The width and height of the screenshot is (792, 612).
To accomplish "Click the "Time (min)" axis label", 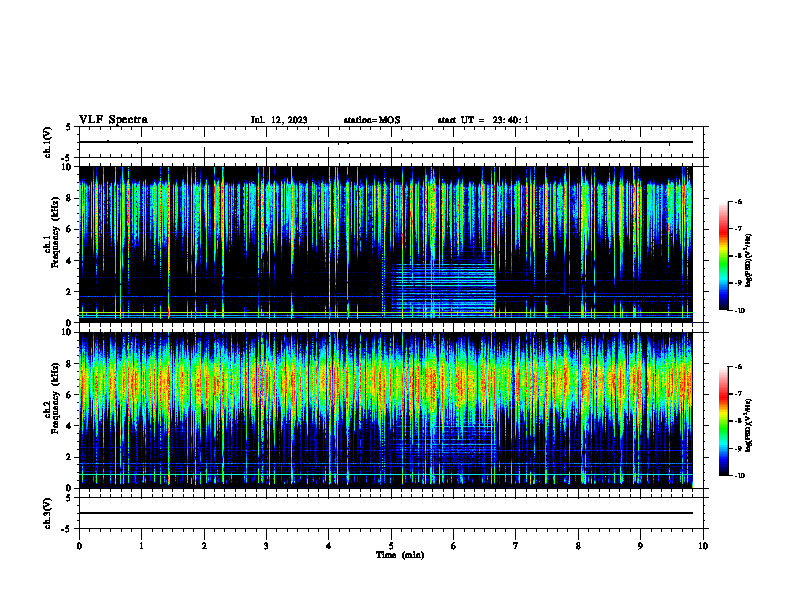I will coord(400,555).
